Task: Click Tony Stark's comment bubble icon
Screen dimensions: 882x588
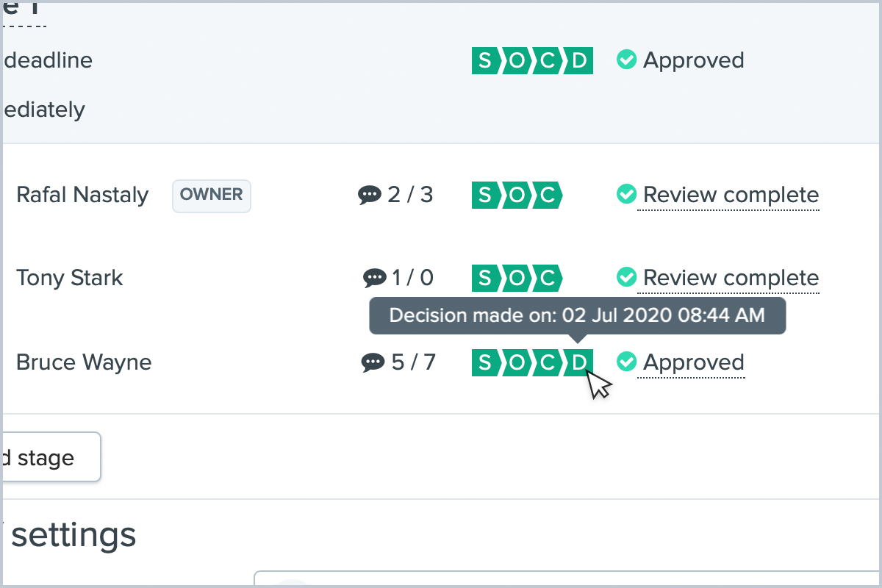Action: (x=374, y=278)
